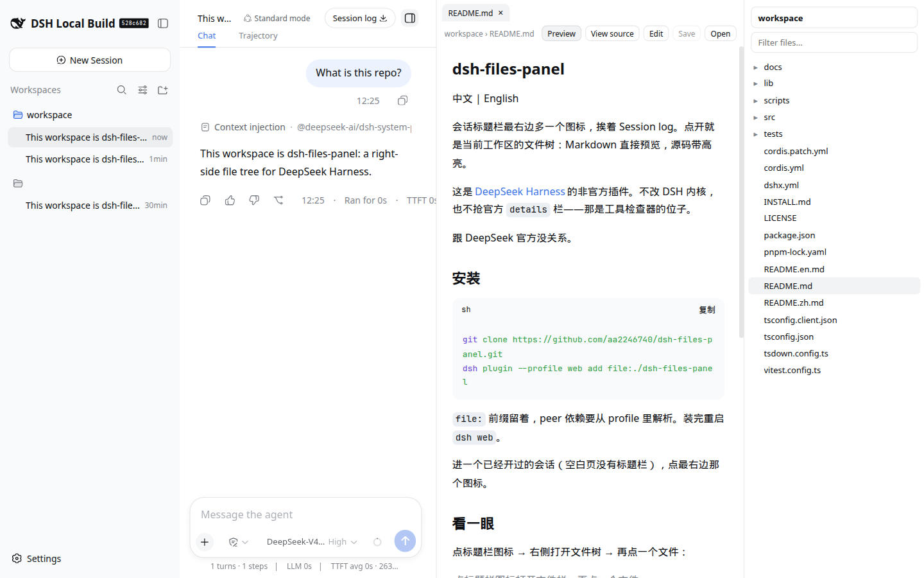
Task: Switch to the Chat tab
Action: pos(207,36)
